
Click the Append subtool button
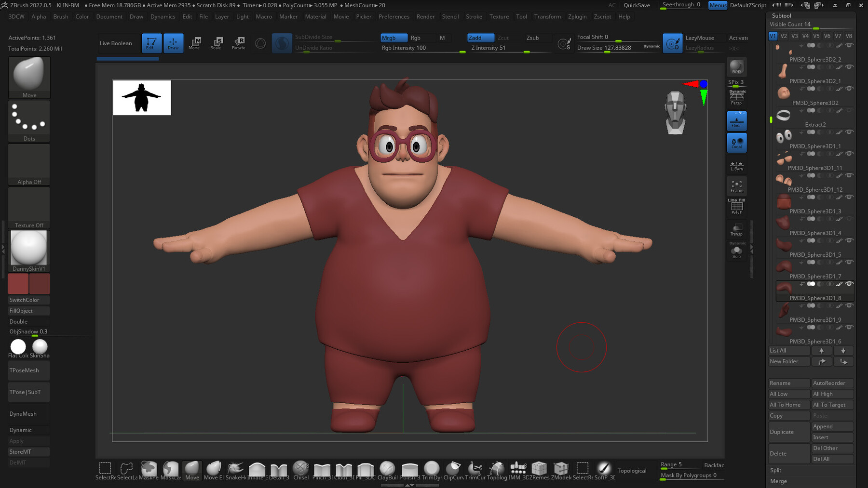[832, 427]
